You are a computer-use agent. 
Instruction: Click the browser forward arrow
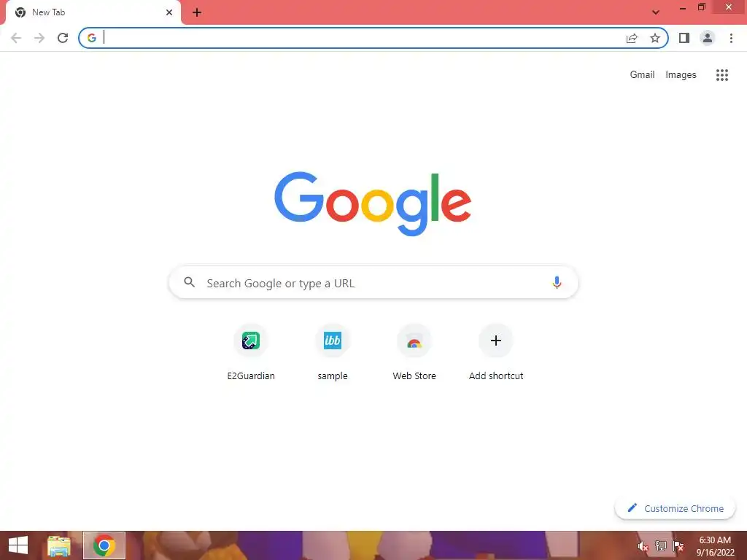(x=39, y=38)
